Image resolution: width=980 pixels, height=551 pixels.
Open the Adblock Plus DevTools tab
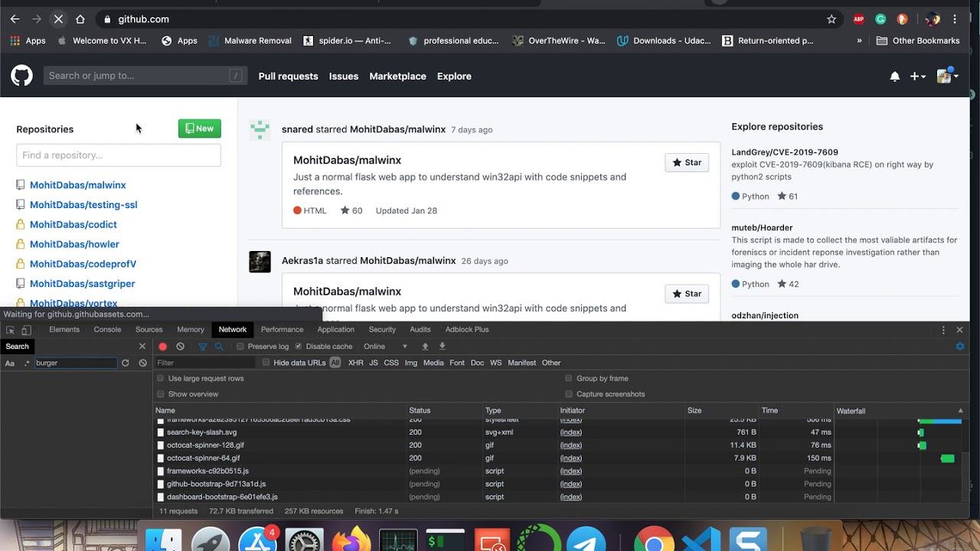point(467,330)
